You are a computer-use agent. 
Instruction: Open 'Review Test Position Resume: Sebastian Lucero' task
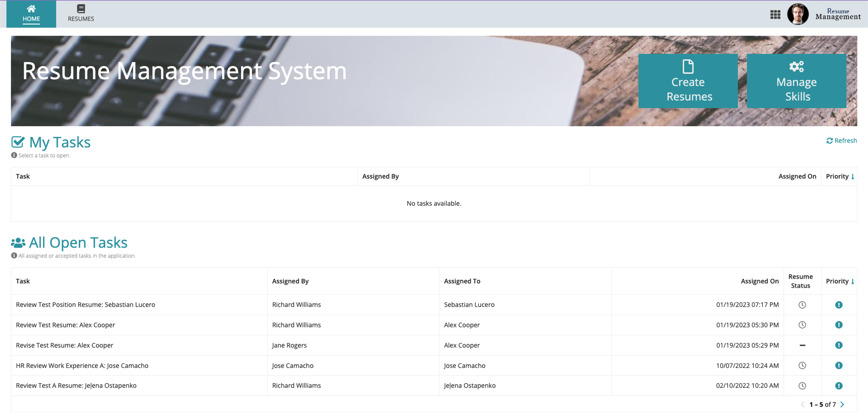tap(86, 305)
